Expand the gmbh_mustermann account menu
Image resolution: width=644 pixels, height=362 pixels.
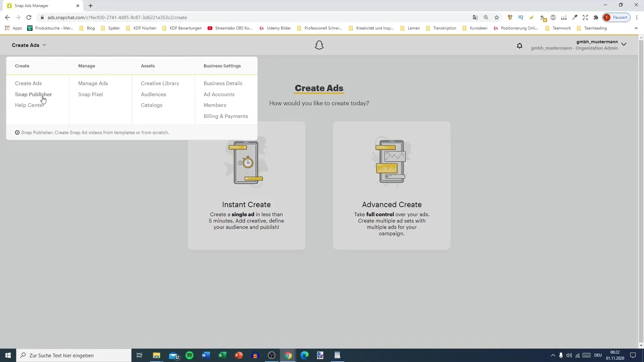point(624,44)
